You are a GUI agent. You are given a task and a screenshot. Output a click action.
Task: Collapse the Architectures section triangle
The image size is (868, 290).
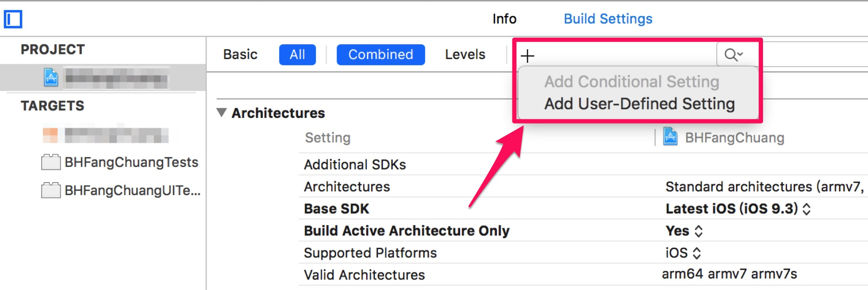click(221, 113)
